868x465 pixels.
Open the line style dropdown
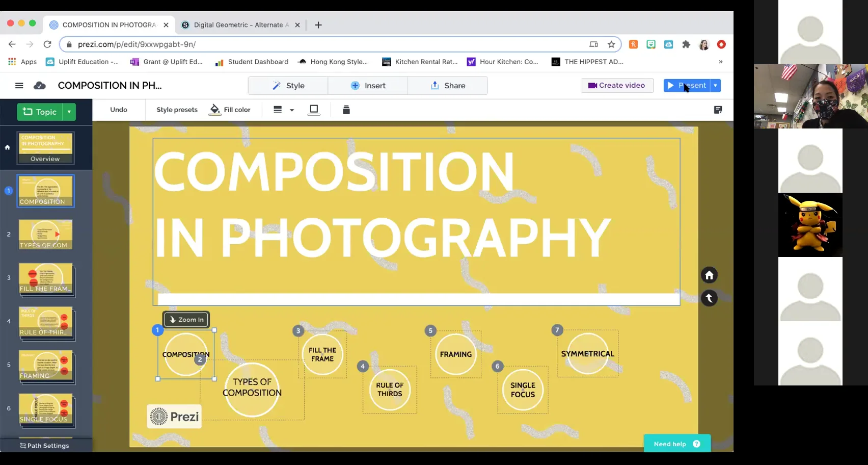point(284,110)
